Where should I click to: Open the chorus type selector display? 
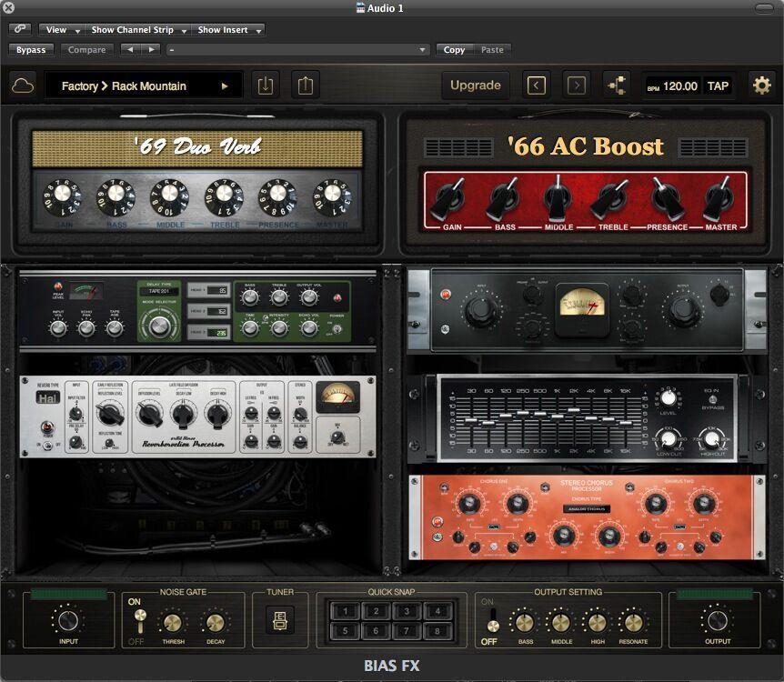pyautogui.click(x=586, y=508)
